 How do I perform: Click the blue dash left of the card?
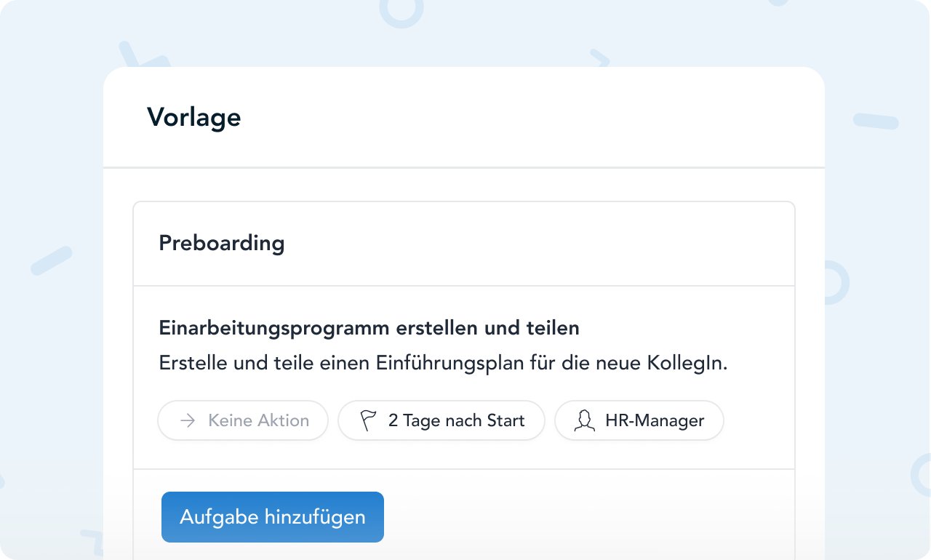(x=51, y=261)
